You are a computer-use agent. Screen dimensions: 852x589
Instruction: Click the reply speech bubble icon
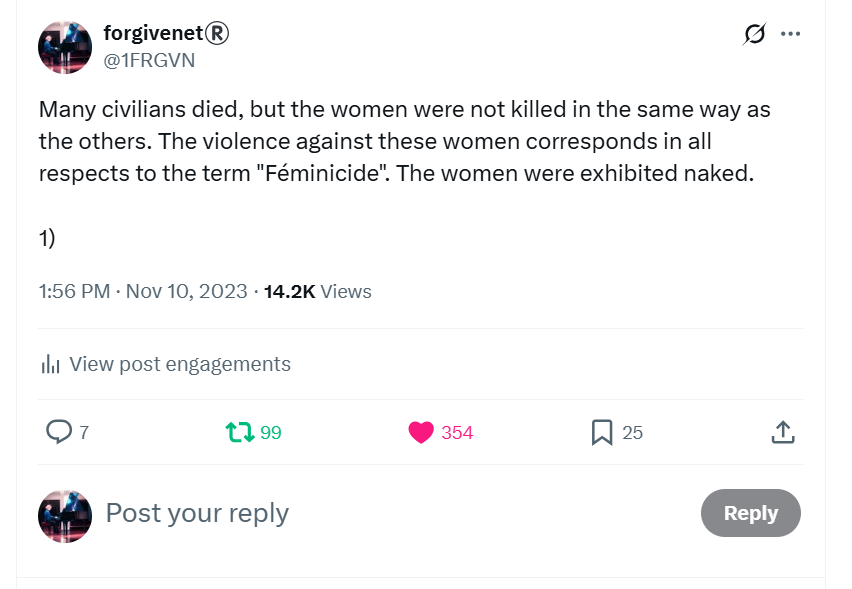(x=59, y=432)
